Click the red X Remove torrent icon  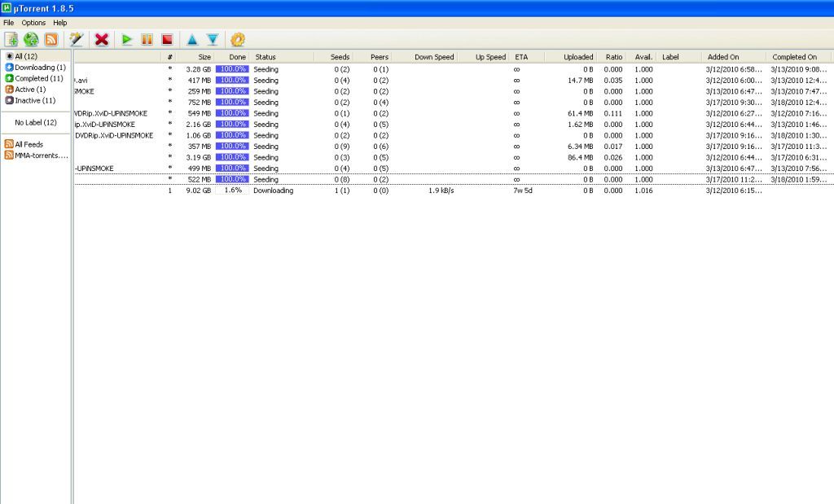[102, 39]
